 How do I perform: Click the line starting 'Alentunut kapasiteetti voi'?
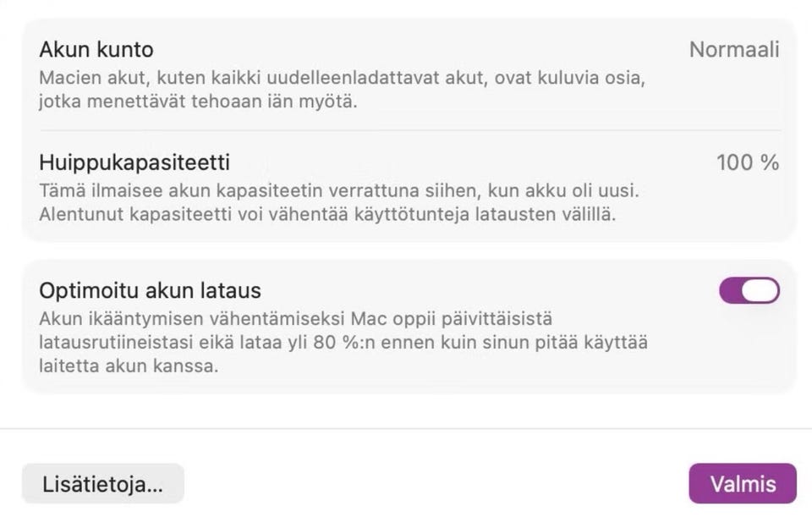click(327, 214)
